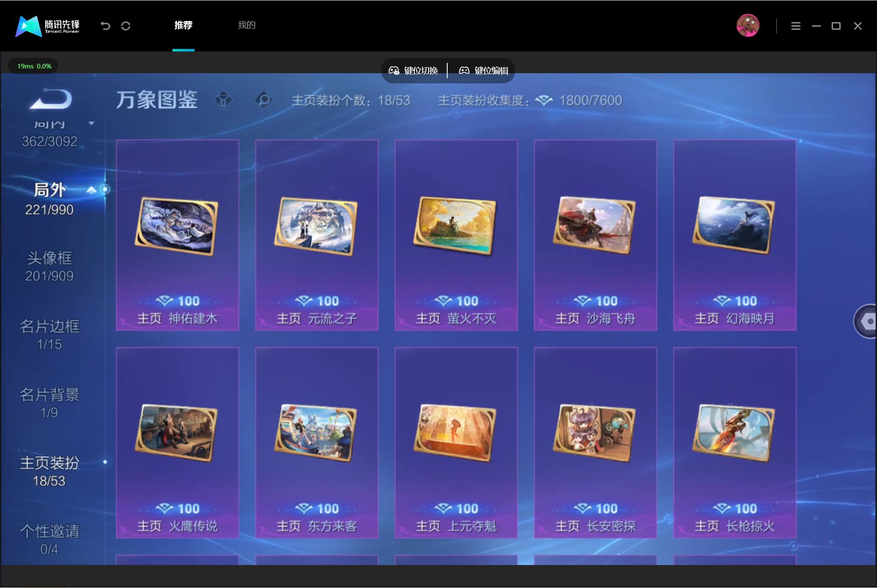Open the 幻海映月 homepage card
This screenshot has height=588, width=877.
click(x=735, y=235)
